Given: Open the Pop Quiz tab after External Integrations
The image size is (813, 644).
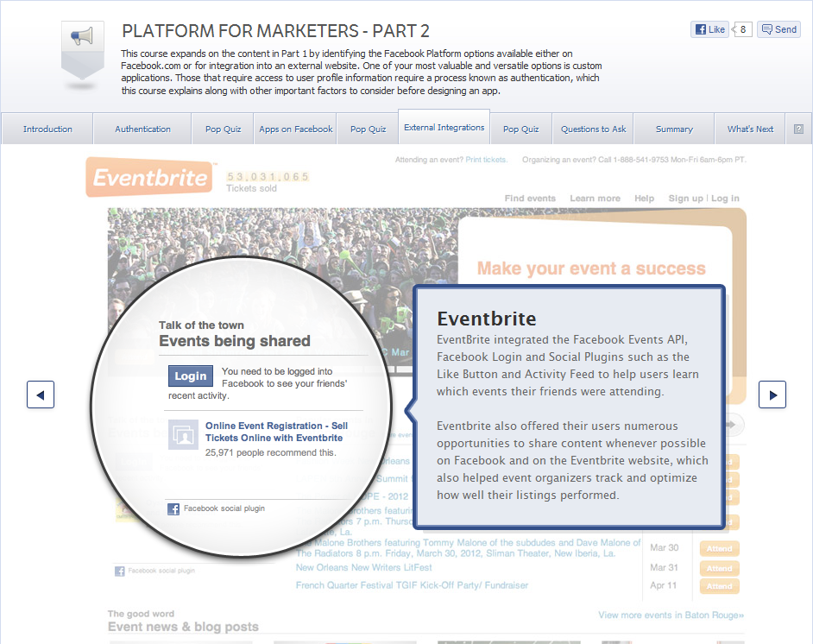Looking at the screenshot, I should tap(520, 129).
